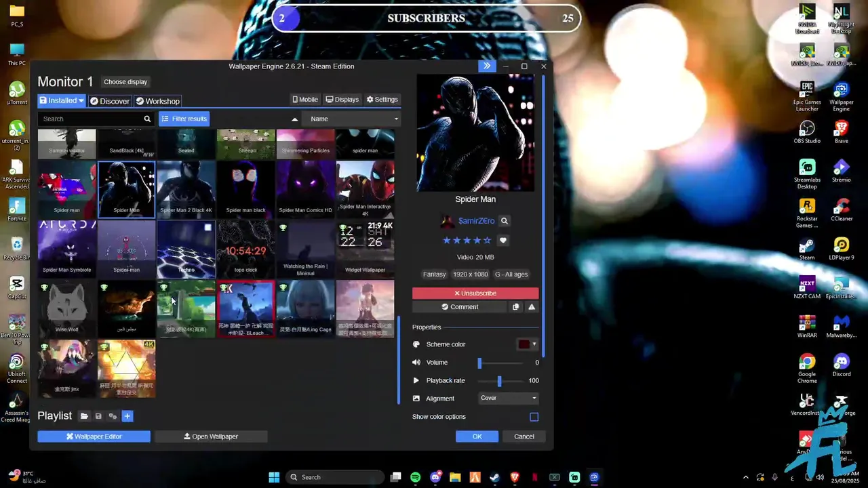The image size is (868, 488).
Task: Enable the Show color options checkbox
Action: pyautogui.click(x=534, y=417)
